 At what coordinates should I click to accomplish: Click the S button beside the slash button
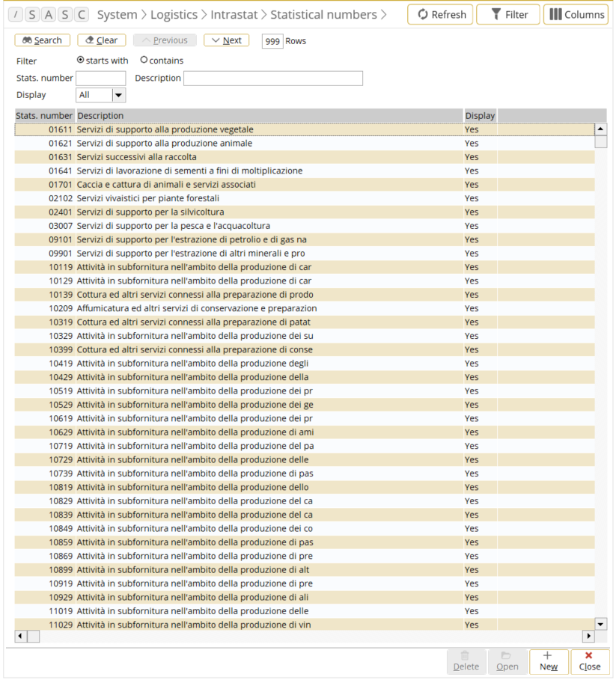coord(32,15)
